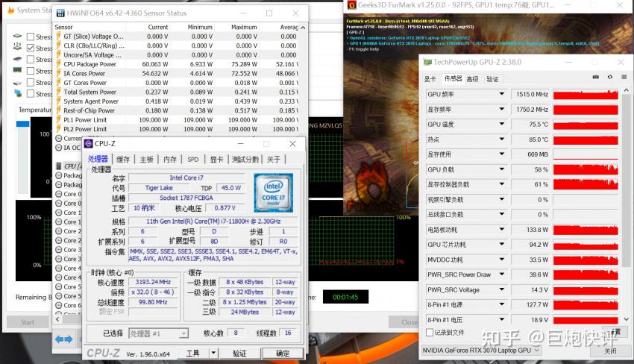Switch to the SPD tab in CPU-Z
The height and width of the screenshot is (364, 634).
[193, 160]
